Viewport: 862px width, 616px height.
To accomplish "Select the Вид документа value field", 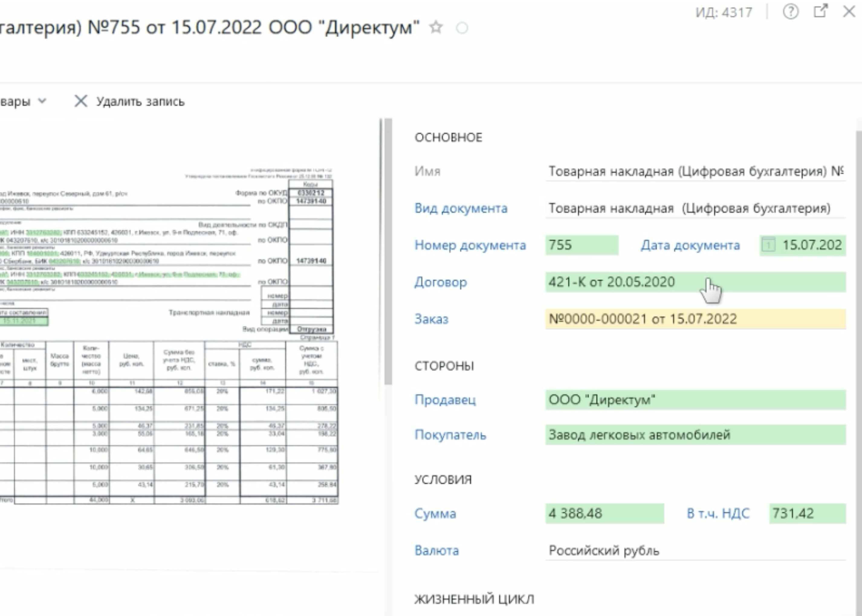I will click(x=695, y=208).
